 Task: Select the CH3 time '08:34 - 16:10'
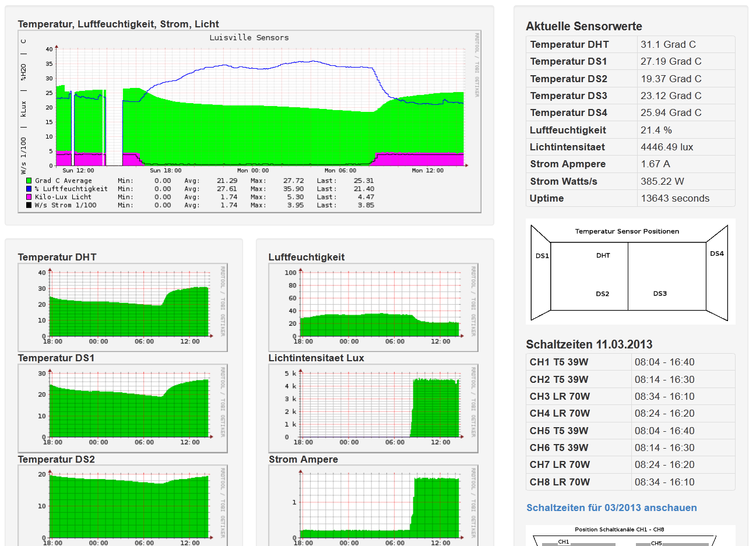point(664,396)
